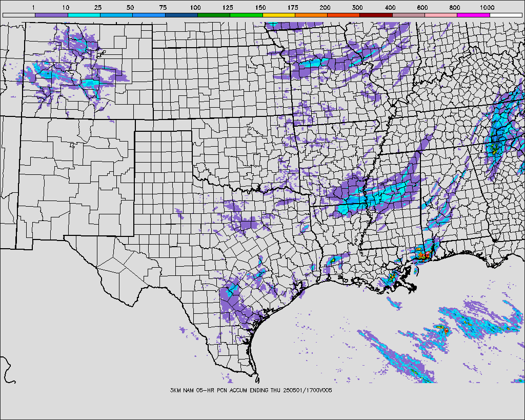Click the dusty rose legend swatch

(x=409, y=15)
